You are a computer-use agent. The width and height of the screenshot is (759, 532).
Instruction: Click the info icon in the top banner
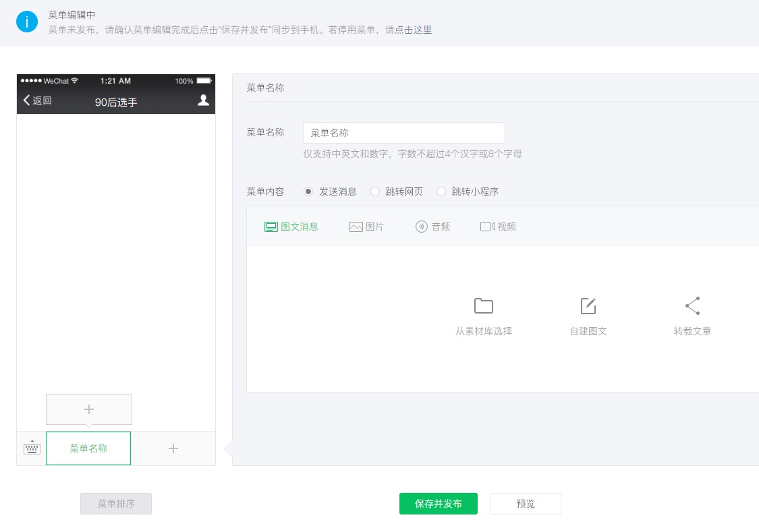click(x=27, y=21)
